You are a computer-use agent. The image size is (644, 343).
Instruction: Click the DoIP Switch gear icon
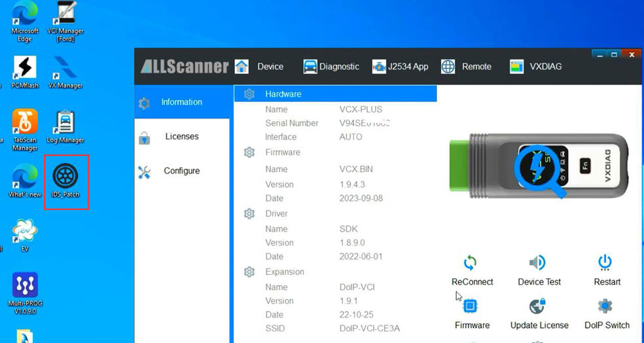[x=605, y=306]
